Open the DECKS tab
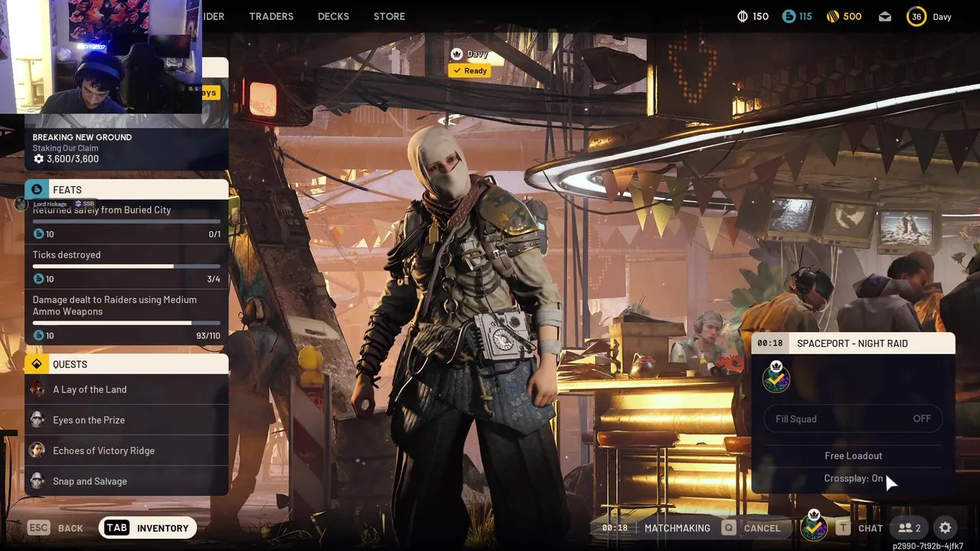This screenshot has width=980, height=551. [x=333, y=16]
